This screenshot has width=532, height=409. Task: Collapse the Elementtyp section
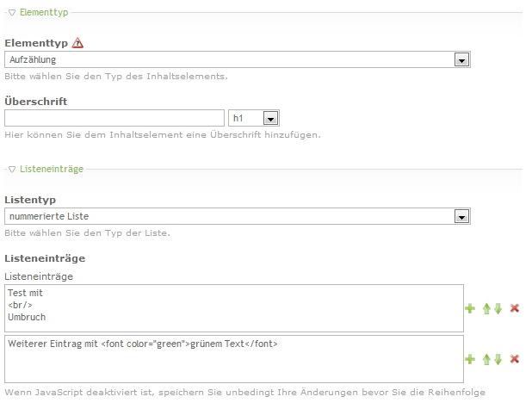12,13
